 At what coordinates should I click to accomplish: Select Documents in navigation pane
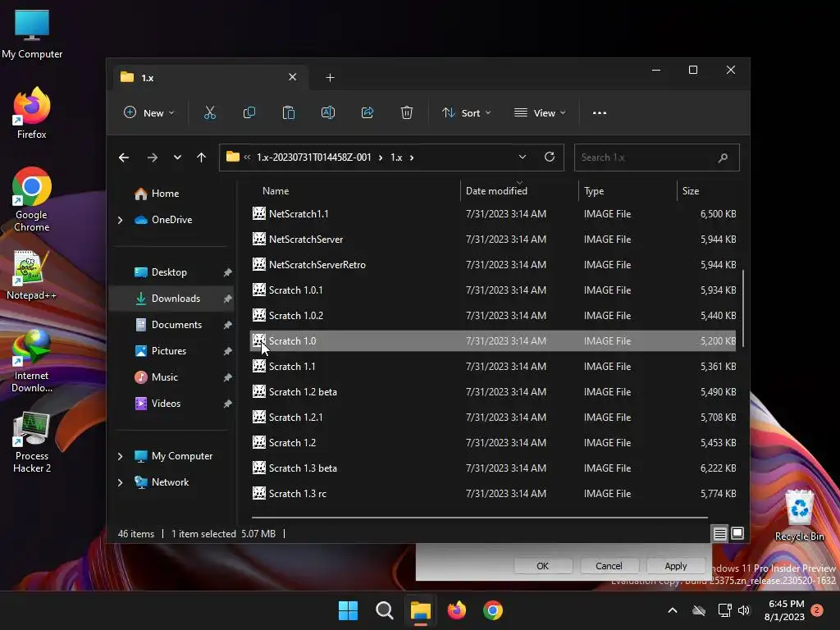(x=172, y=325)
